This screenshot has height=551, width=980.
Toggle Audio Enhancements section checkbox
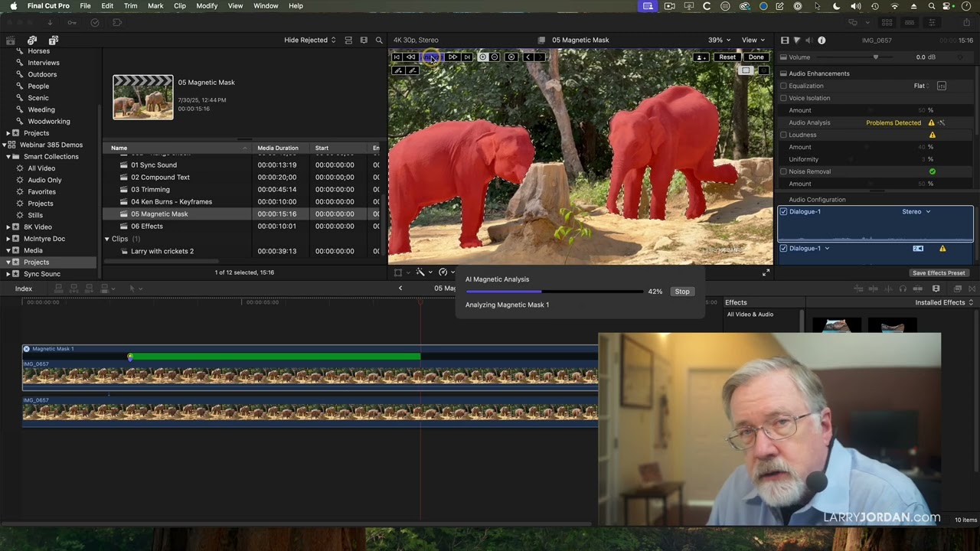click(x=783, y=73)
